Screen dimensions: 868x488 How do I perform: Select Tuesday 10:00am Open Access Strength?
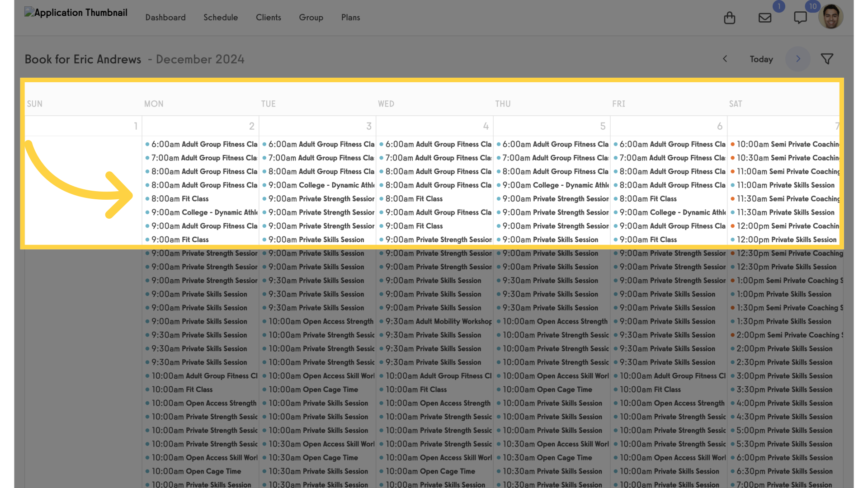pos(318,321)
